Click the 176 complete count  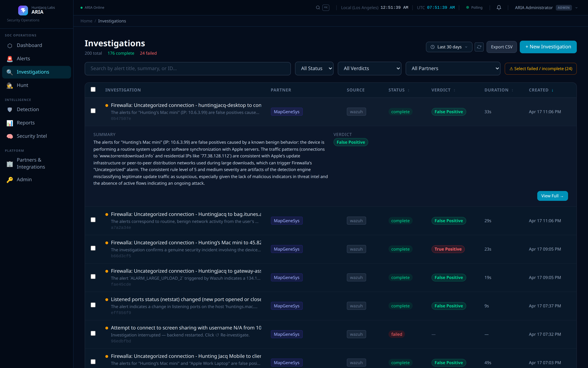pos(121,53)
